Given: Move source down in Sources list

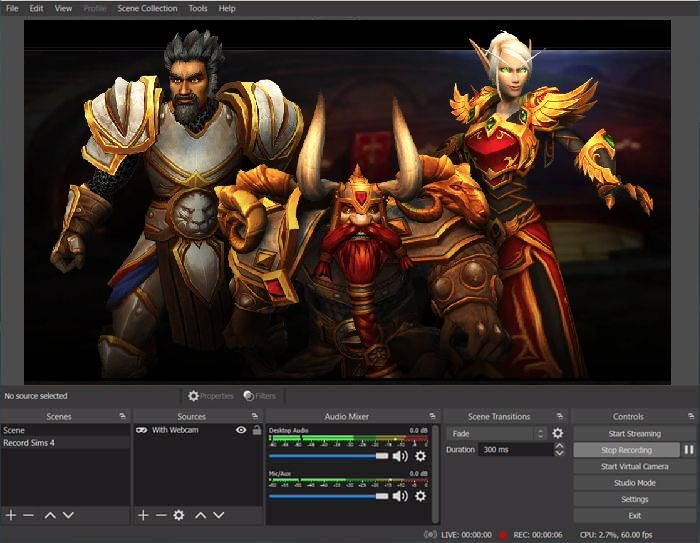Looking at the screenshot, I should click(x=218, y=515).
